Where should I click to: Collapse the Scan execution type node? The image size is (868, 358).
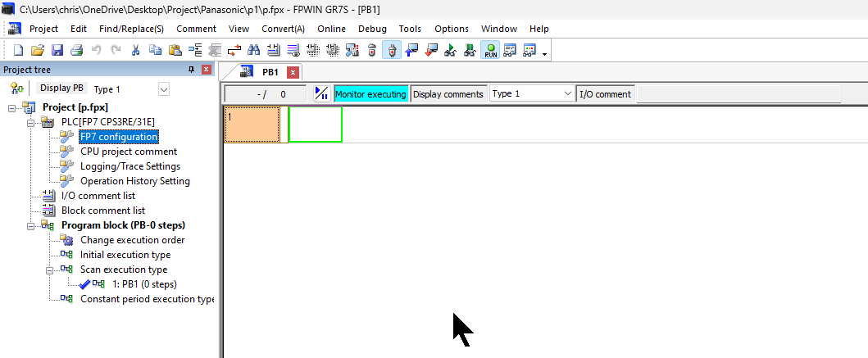coord(50,270)
